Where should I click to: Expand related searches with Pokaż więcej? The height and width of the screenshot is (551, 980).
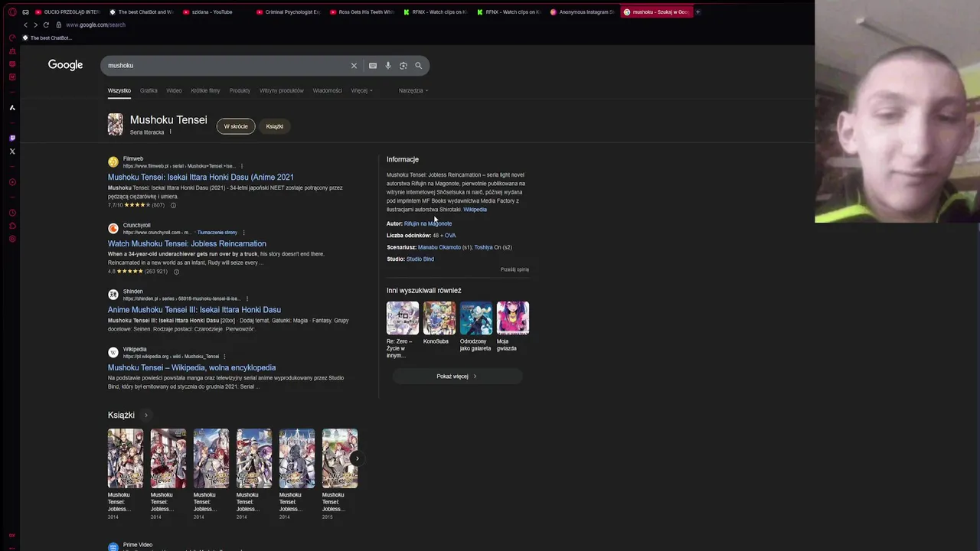[x=457, y=377]
